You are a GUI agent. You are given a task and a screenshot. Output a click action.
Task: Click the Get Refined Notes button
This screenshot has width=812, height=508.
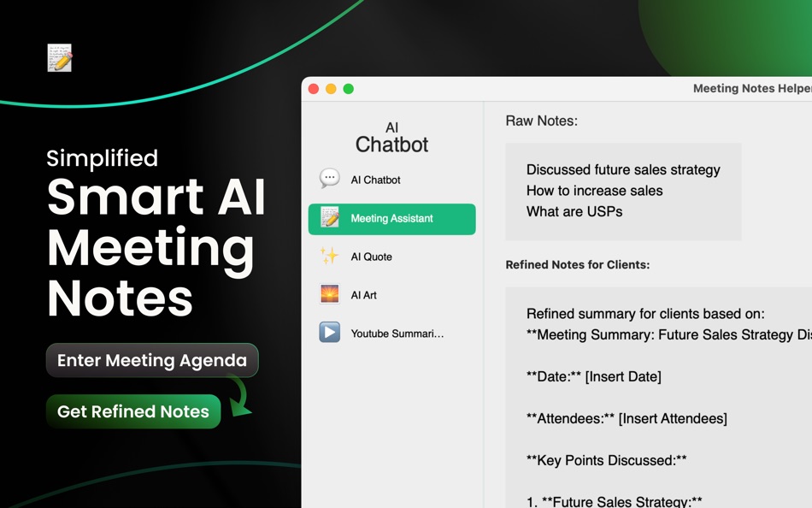click(133, 411)
